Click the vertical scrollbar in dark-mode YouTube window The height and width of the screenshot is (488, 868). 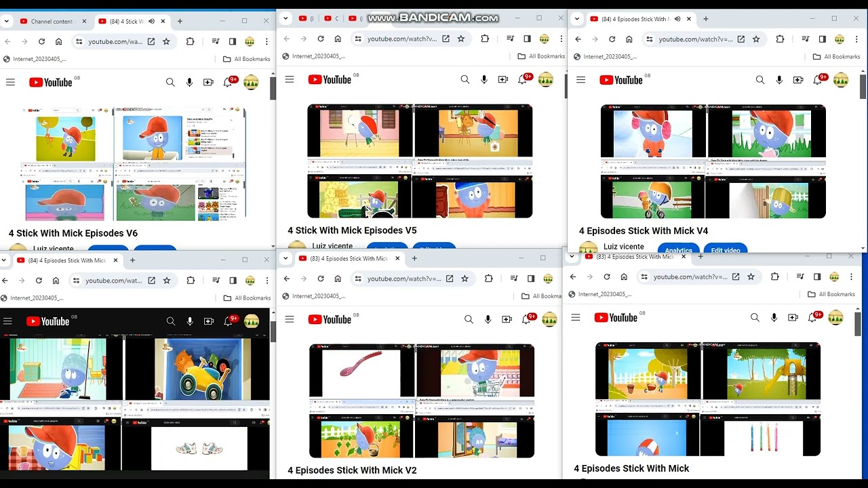pyautogui.click(x=273, y=331)
